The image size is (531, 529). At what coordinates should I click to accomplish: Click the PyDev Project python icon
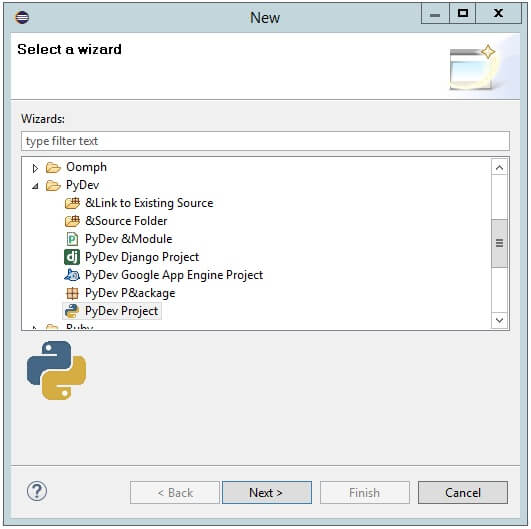72,311
